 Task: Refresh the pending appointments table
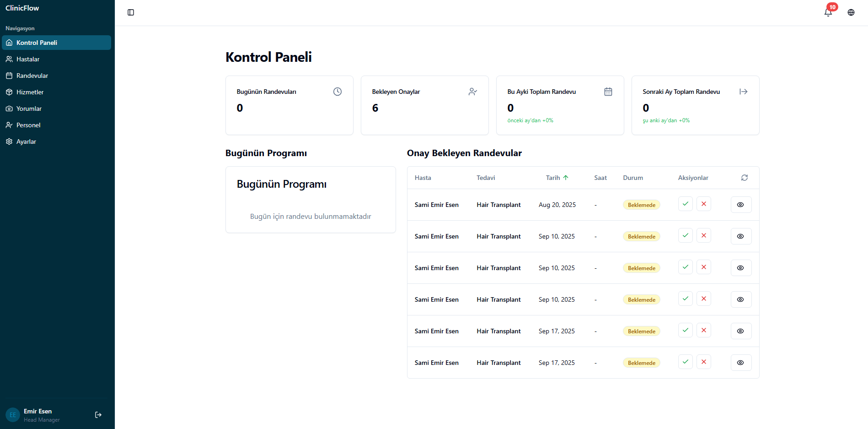pyautogui.click(x=744, y=178)
